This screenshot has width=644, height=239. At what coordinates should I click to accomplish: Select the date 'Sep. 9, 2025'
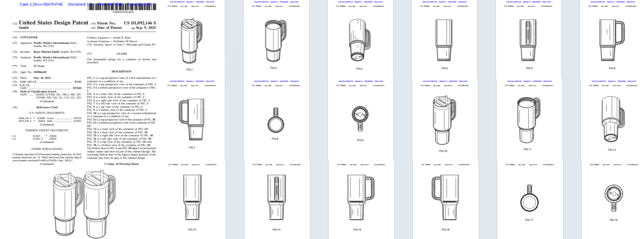(146, 28)
